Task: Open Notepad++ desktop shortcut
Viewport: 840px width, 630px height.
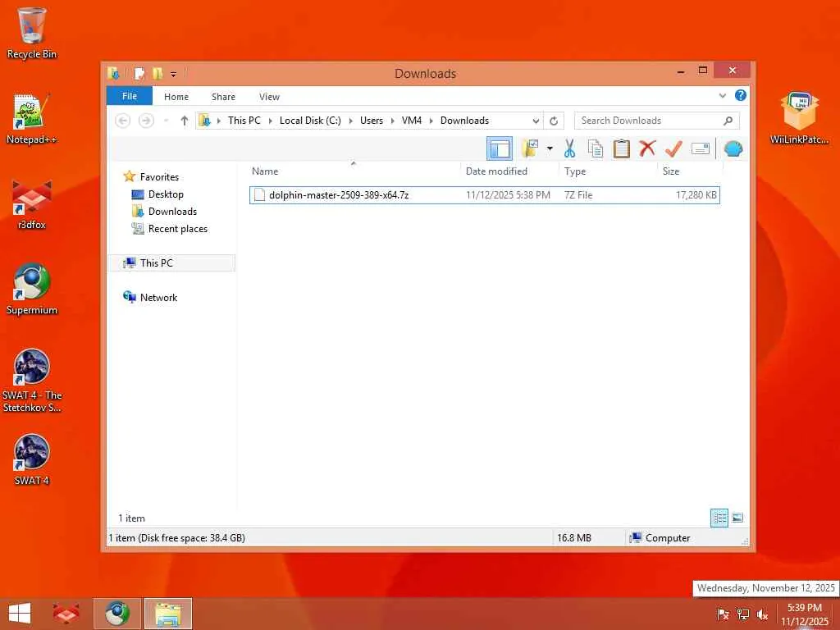Action: [x=32, y=119]
